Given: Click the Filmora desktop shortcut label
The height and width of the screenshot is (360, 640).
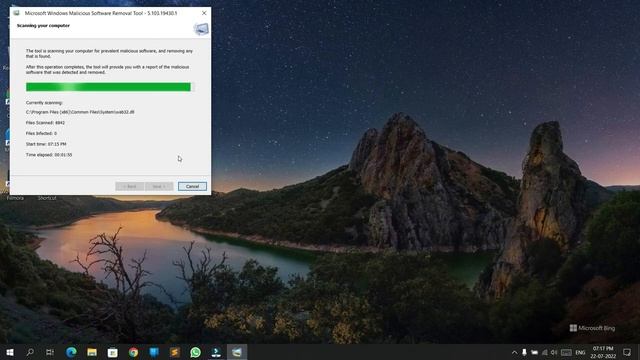Looking at the screenshot, I should tap(15, 198).
